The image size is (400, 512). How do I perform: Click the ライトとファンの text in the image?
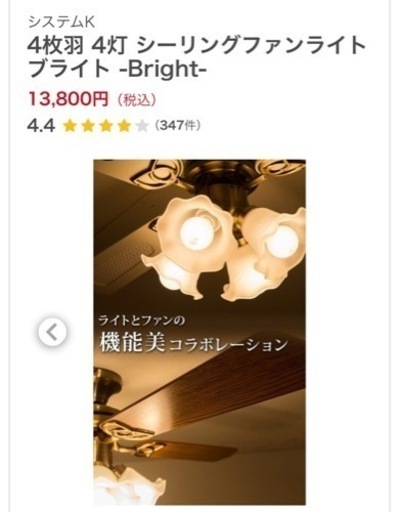pos(142,320)
